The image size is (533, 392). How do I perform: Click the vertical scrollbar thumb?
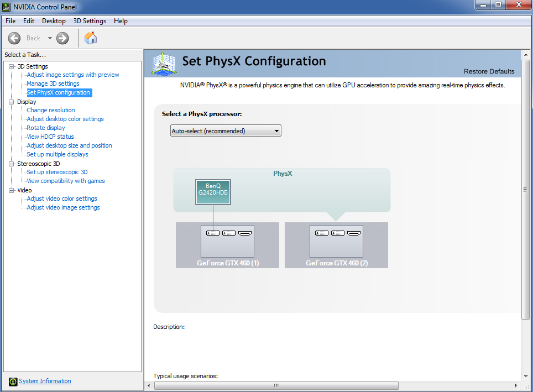click(x=525, y=190)
